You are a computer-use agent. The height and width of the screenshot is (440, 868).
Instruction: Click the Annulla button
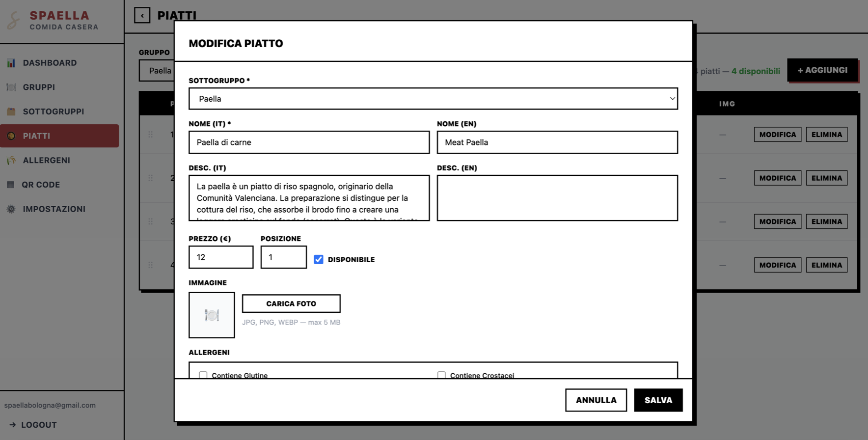click(596, 400)
